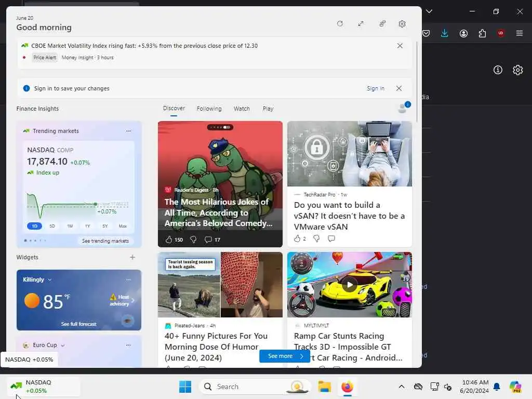
Task: Dislike the Reader's Digest jokes article
Action: (193, 240)
